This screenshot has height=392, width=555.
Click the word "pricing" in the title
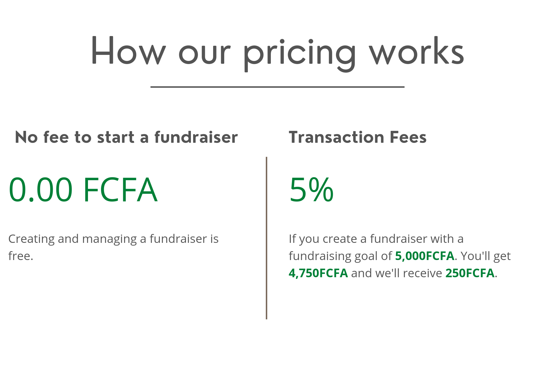[300, 55]
